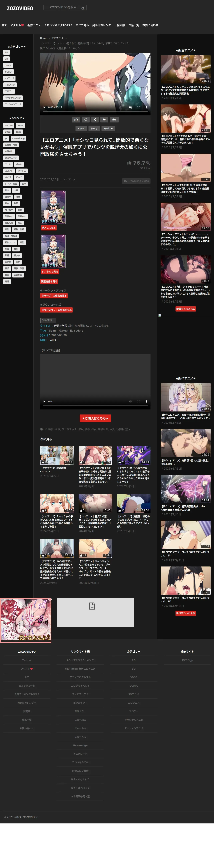Click the 購入して見る button
The image size is (214, 868).
(49, 228)
